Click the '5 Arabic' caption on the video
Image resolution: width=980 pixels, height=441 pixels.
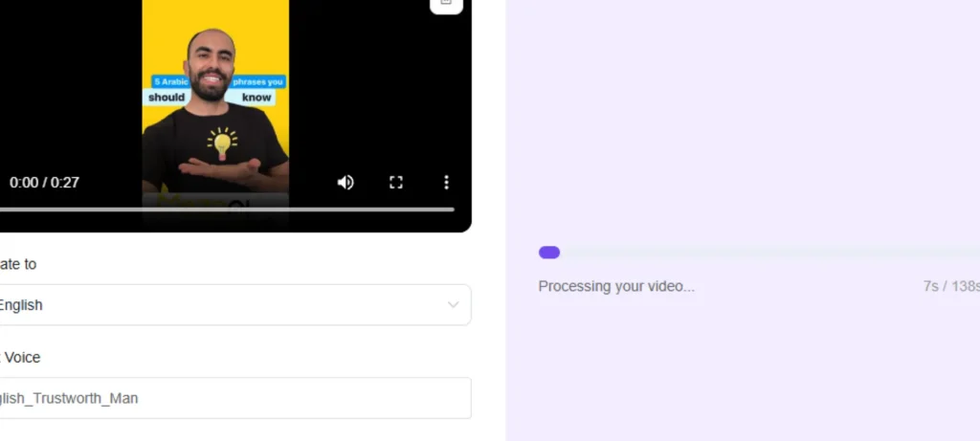coord(170,82)
